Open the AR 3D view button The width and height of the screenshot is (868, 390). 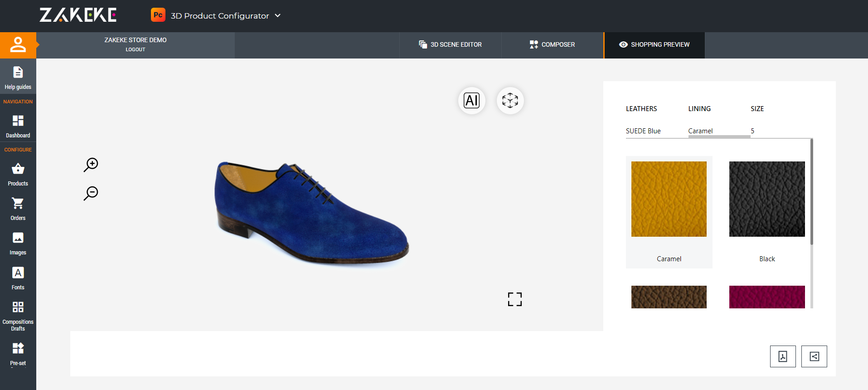point(510,100)
